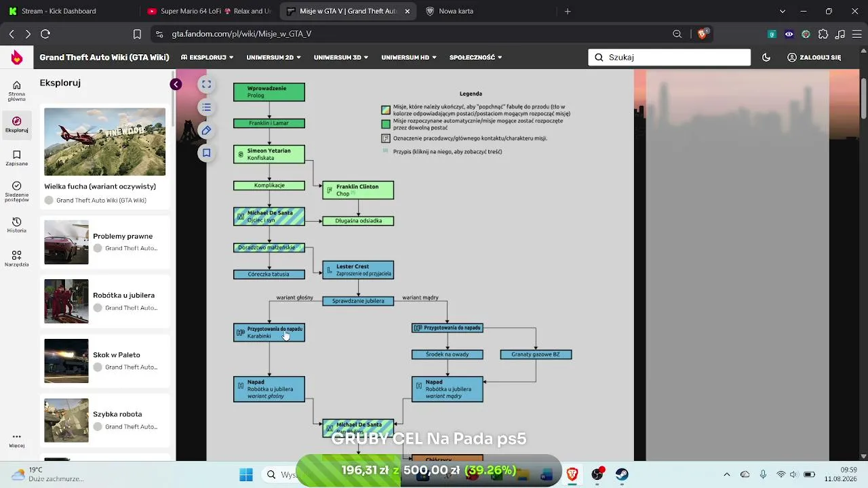
Task: Click the floating page bookmark icon
Action: click(207, 153)
